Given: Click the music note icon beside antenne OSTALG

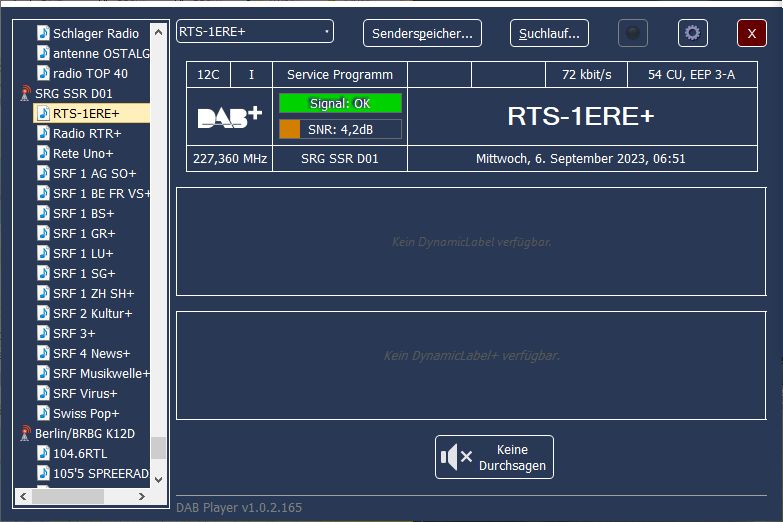Looking at the screenshot, I should pyautogui.click(x=43, y=53).
